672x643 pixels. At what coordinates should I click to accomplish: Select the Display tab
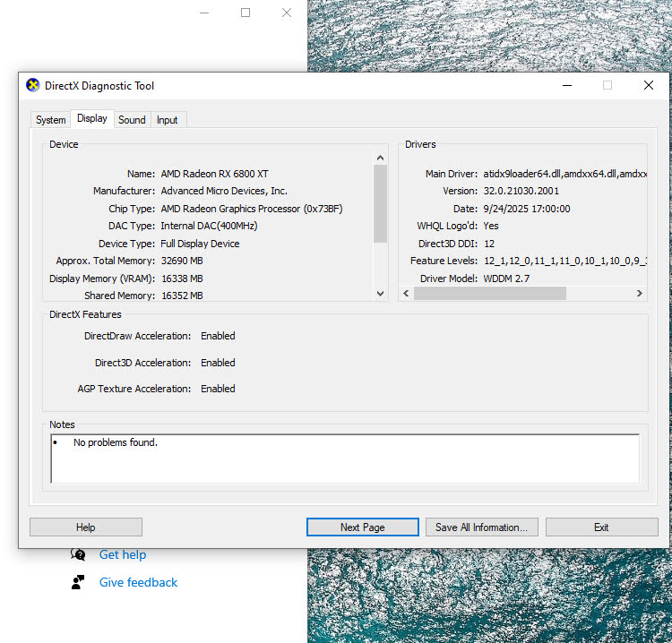tap(91, 118)
